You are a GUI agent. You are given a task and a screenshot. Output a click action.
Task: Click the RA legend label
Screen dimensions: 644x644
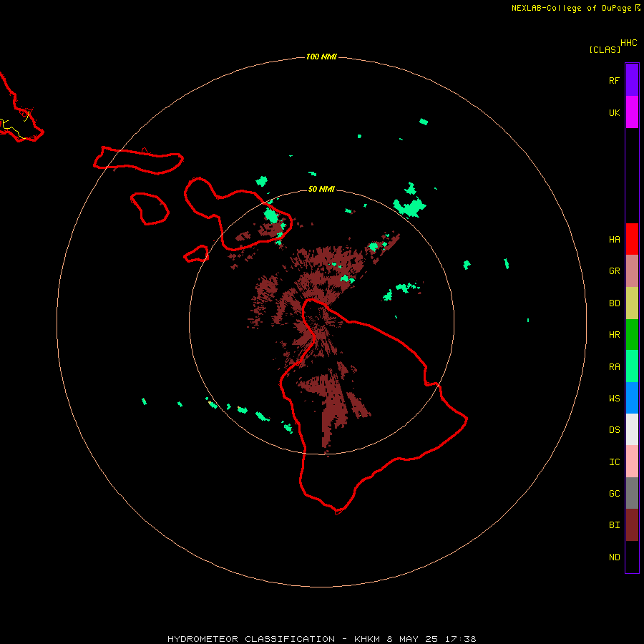614,367
